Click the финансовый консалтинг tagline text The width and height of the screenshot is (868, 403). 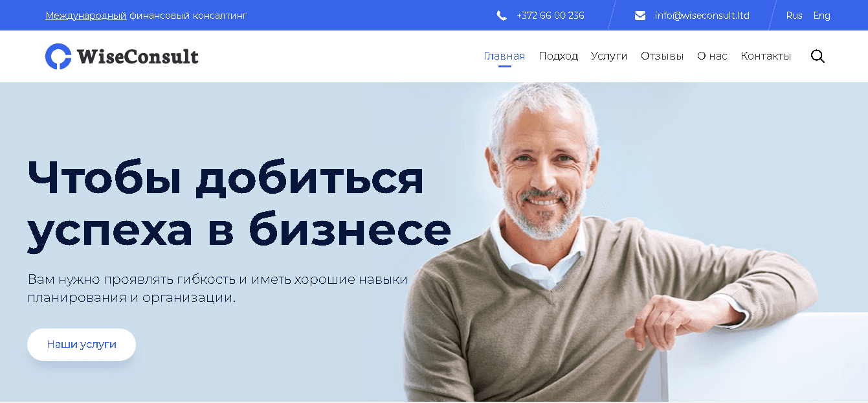pos(188,16)
